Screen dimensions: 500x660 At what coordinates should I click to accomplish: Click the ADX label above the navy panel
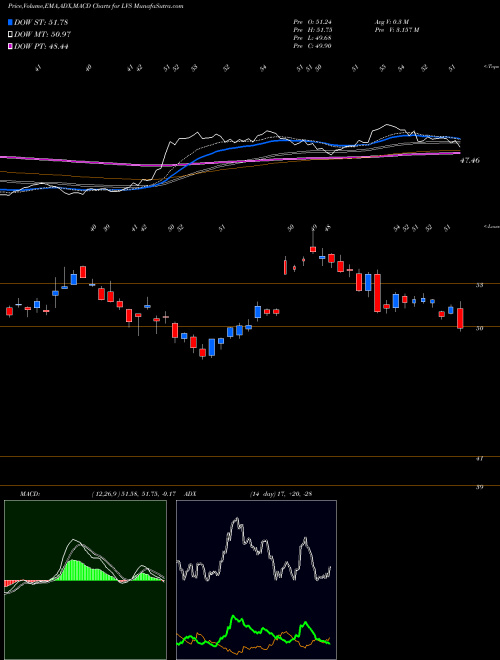(191, 493)
